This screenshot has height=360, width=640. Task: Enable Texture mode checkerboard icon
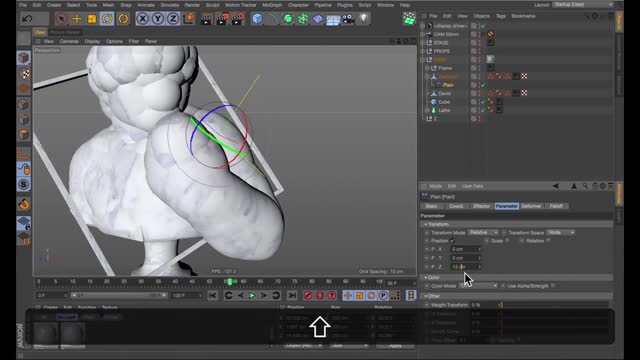24,73
